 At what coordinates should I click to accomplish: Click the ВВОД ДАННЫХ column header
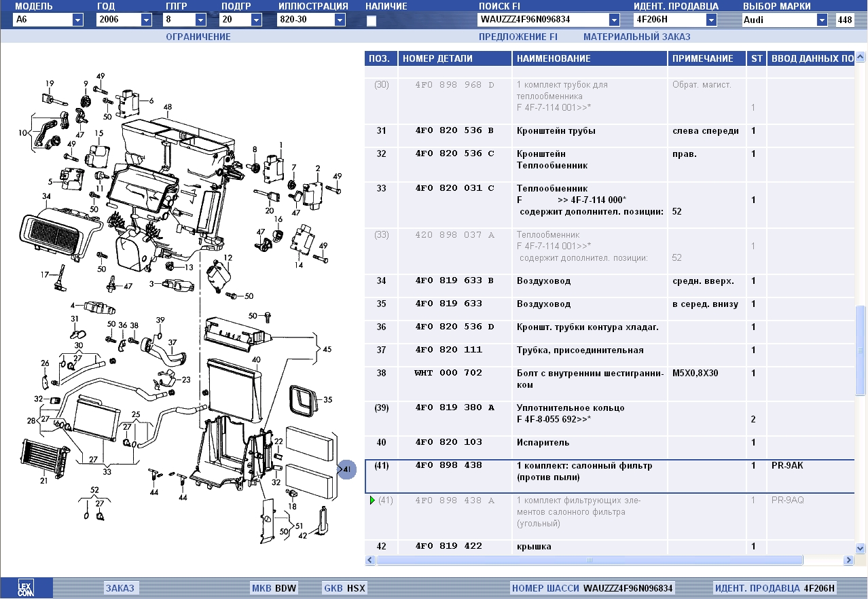pyautogui.click(x=811, y=58)
